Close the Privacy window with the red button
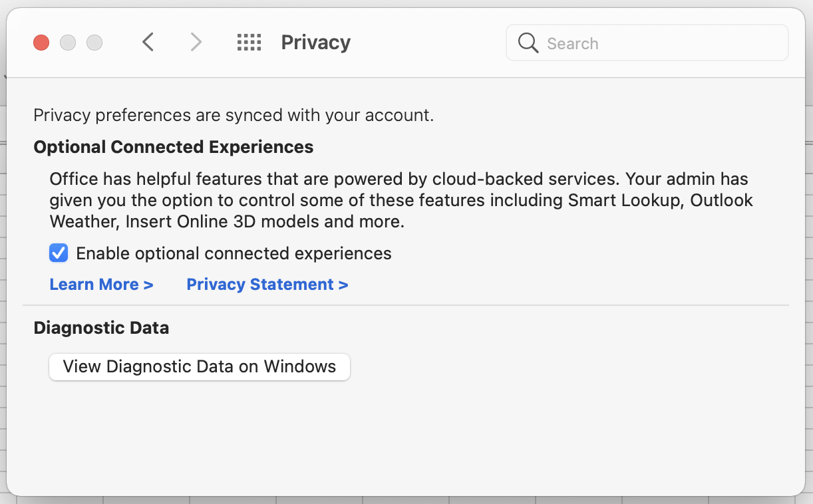This screenshot has width=813, height=504. point(41,43)
